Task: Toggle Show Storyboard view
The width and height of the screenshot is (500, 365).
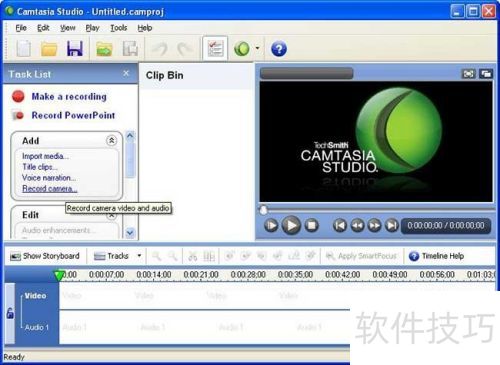Action: coord(45,256)
